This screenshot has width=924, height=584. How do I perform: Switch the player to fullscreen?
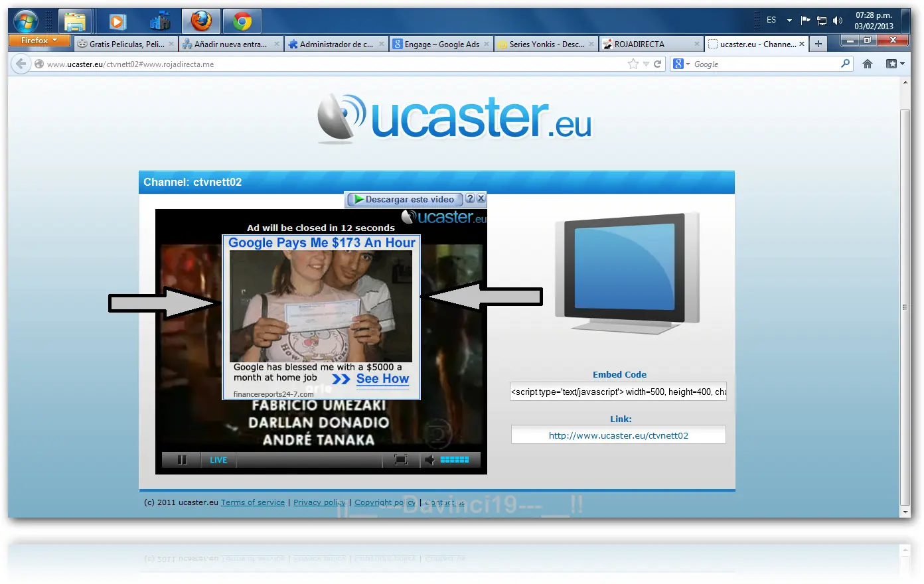tap(401, 459)
